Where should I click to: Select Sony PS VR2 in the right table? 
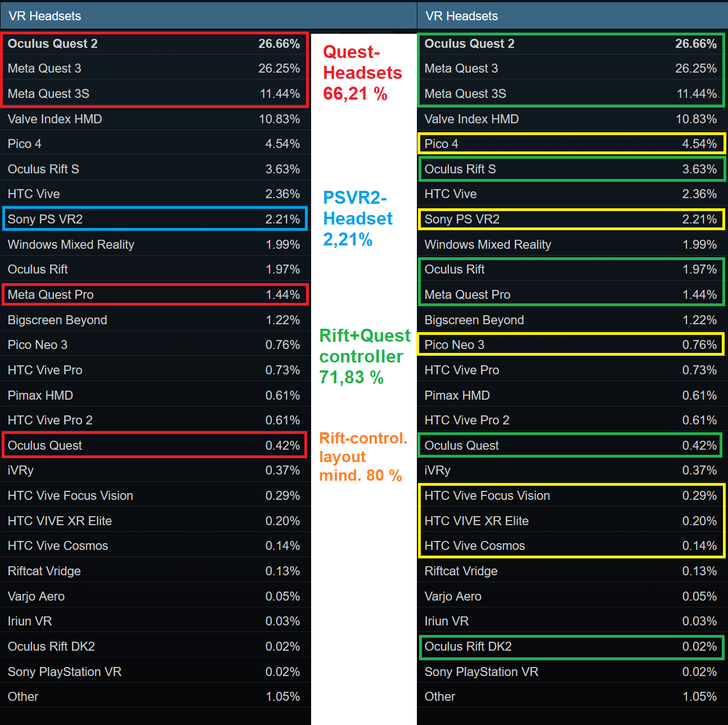point(572,219)
